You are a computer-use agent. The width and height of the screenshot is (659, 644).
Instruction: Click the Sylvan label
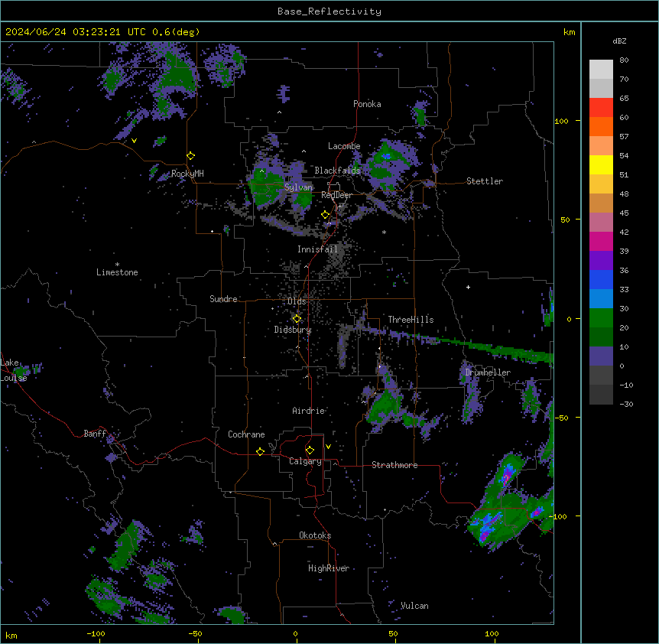(298, 187)
